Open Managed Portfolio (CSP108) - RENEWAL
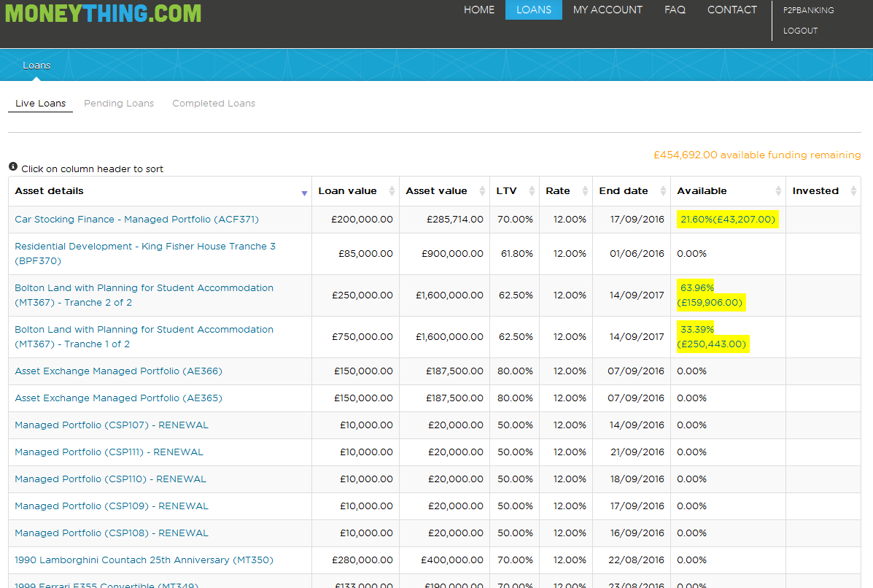Viewport: 873px width, 588px height. [112, 533]
